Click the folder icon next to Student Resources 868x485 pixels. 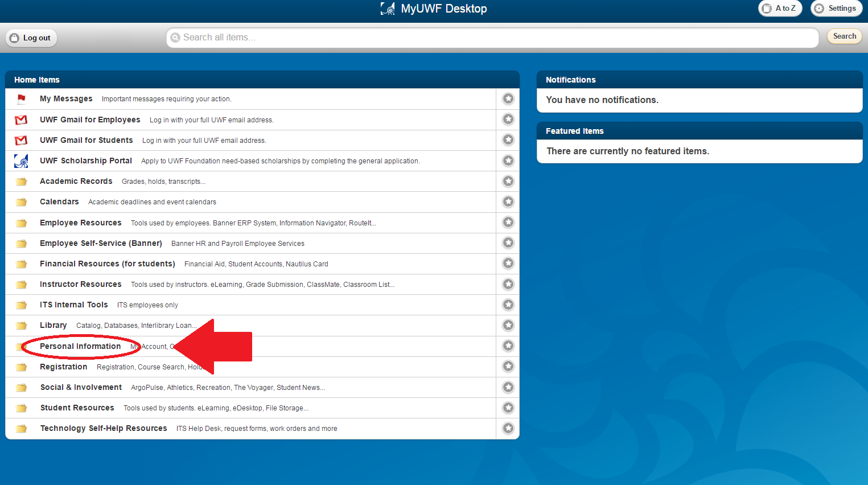coord(21,408)
